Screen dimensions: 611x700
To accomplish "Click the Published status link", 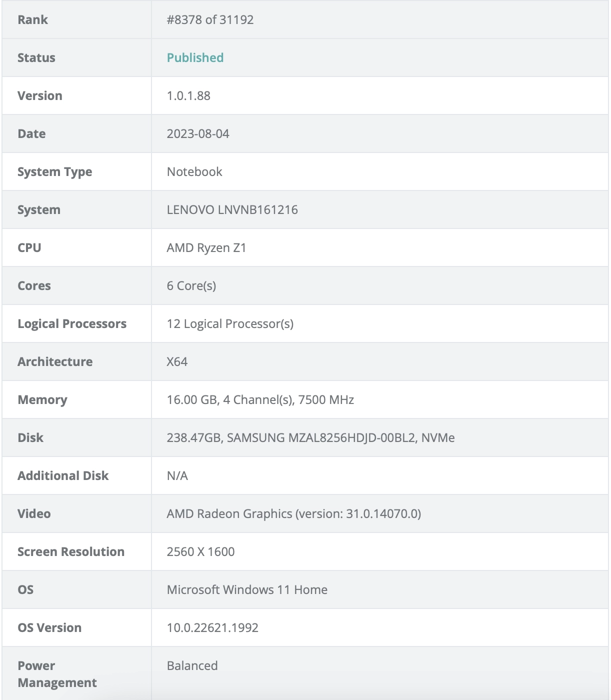I will (195, 58).
